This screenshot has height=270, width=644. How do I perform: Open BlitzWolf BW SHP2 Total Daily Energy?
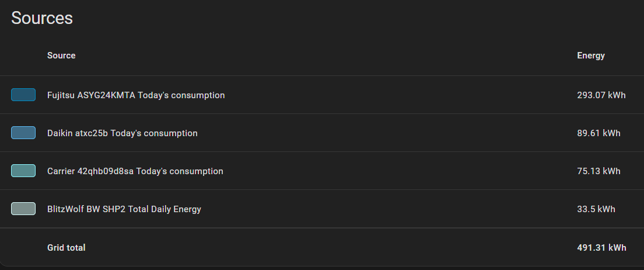[124, 209]
